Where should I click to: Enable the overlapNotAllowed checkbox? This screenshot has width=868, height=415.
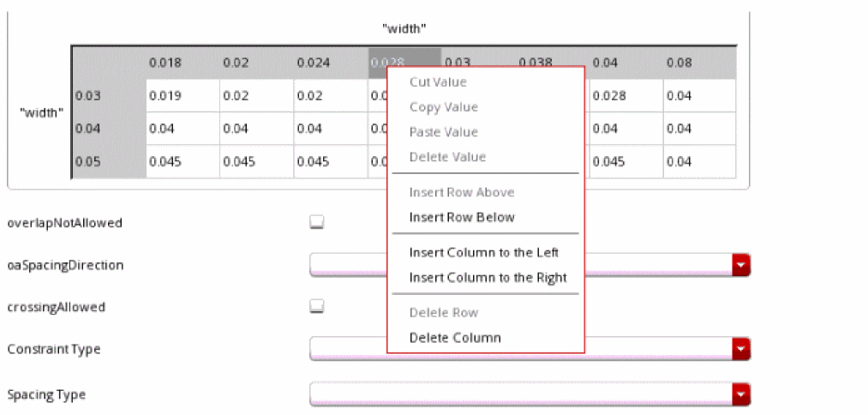pyautogui.click(x=317, y=223)
